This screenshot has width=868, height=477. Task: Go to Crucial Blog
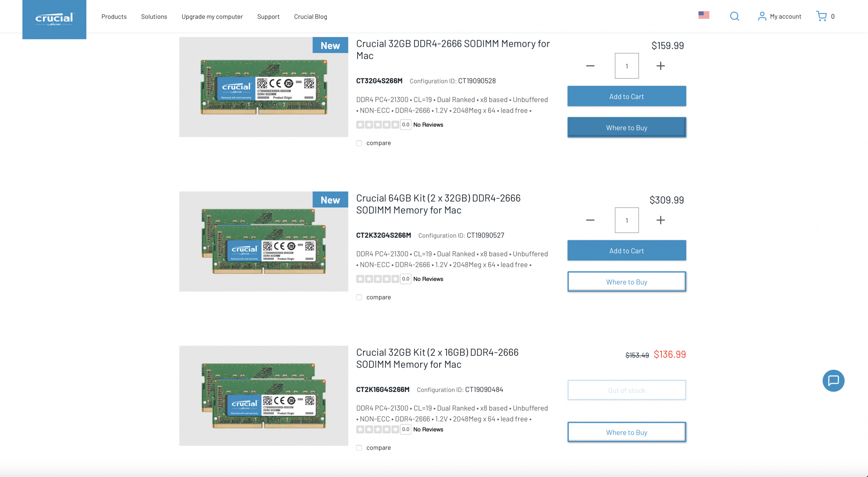coord(311,16)
